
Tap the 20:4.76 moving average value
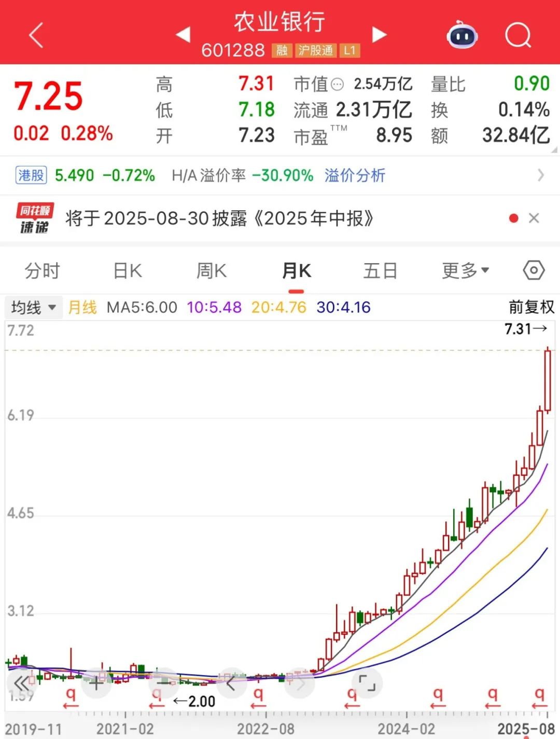click(279, 307)
